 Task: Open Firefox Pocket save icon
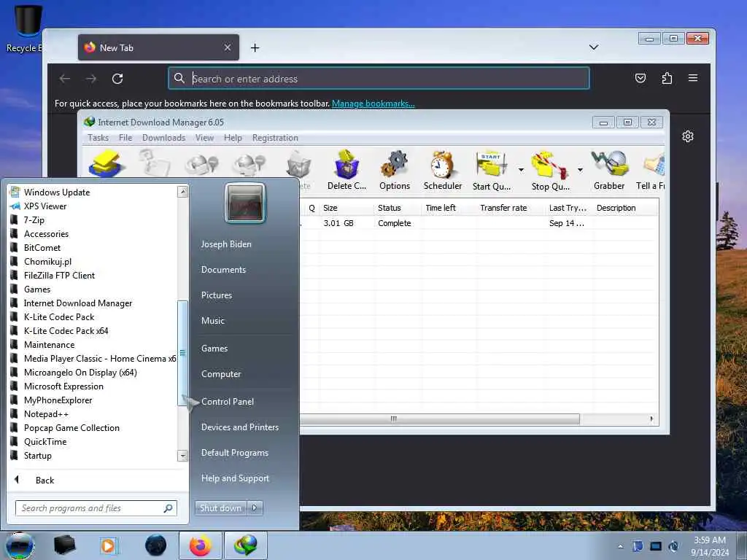(640, 78)
